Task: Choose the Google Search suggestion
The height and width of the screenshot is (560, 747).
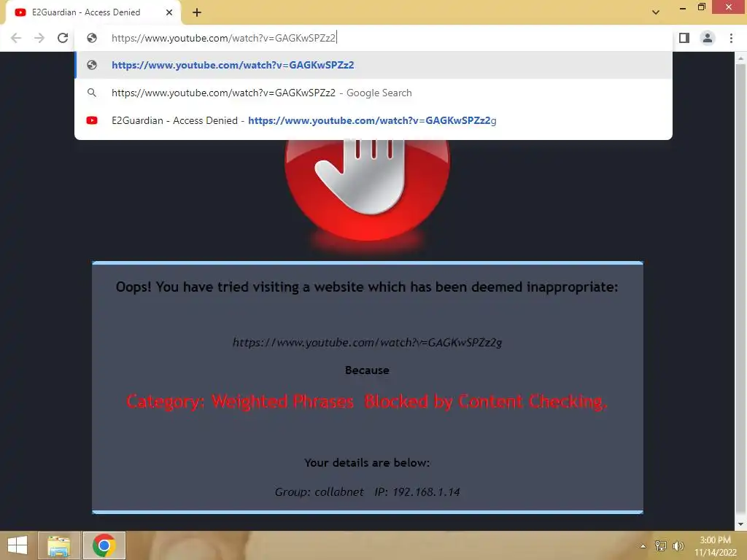Action: pyautogui.click(x=373, y=93)
